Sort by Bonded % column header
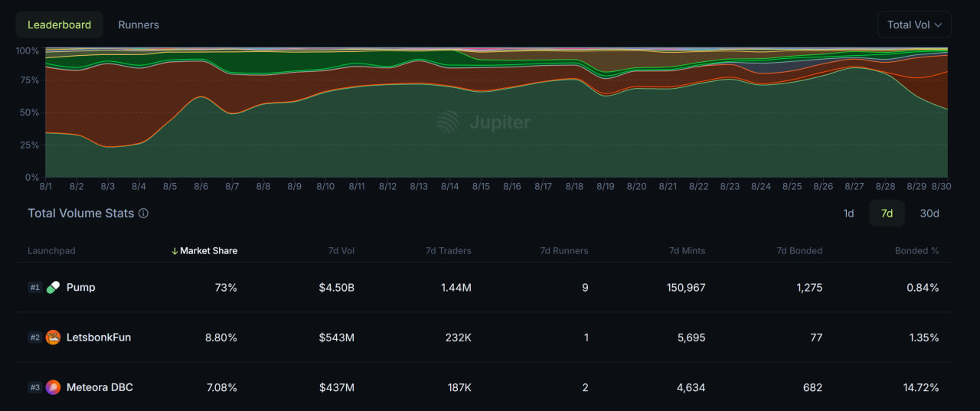 click(x=916, y=251)
